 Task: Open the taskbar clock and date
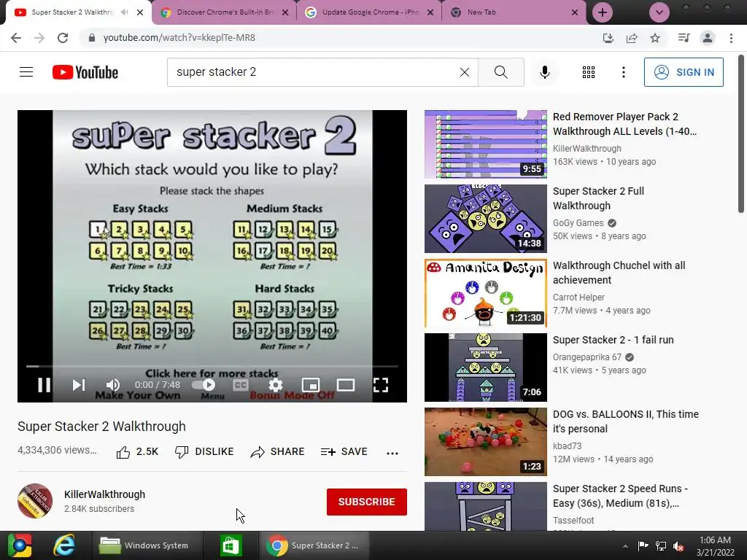point(715,546)
